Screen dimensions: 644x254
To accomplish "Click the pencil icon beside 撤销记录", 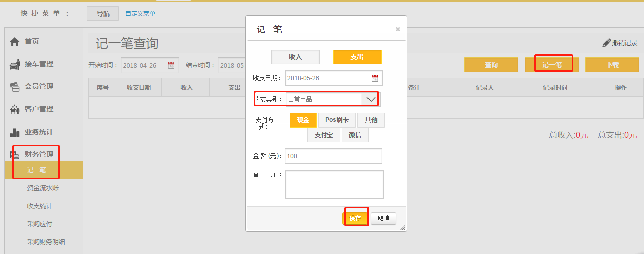I will pyautogui.click(x=606, y=43).
